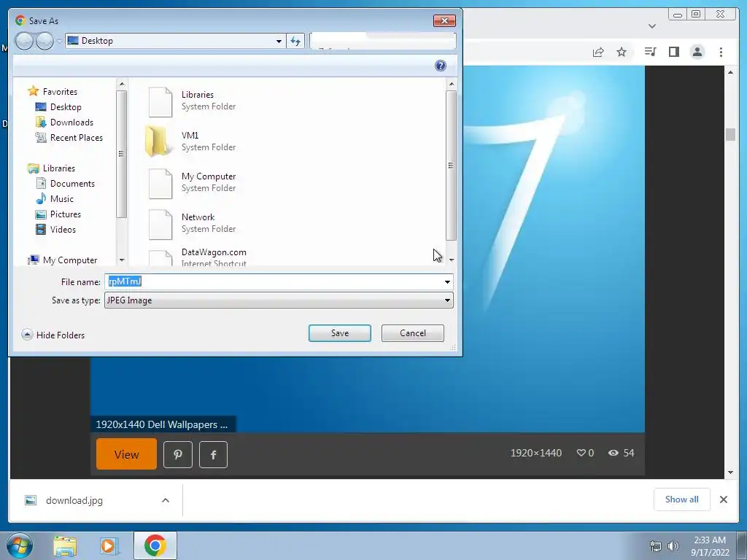Click the Cancel button

pyautogui.click(x=413, y=333)
